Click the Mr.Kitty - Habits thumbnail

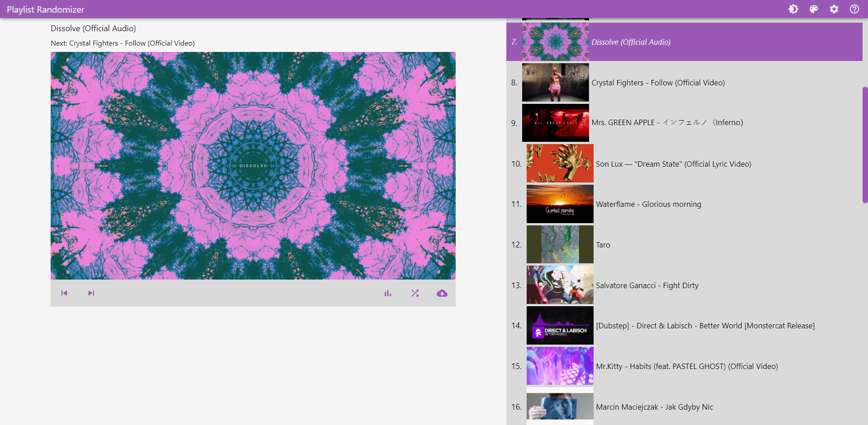(x=560, y=366)
